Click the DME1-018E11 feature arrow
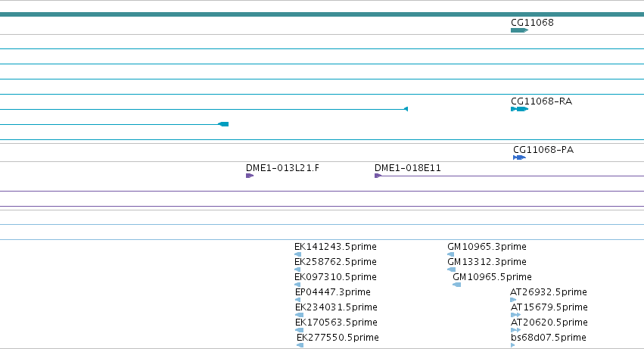The image size is (644, 349). (x=378, y=176)
